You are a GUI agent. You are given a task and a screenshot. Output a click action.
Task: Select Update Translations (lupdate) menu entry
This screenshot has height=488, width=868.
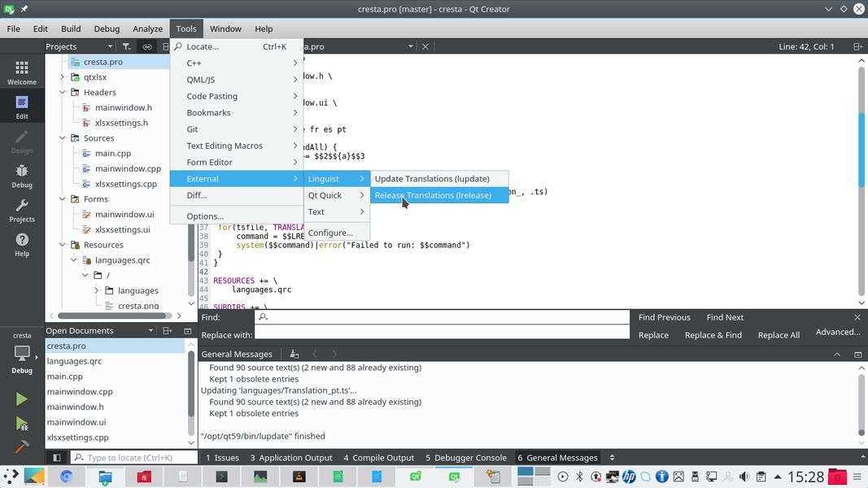(x=432, y=179)
